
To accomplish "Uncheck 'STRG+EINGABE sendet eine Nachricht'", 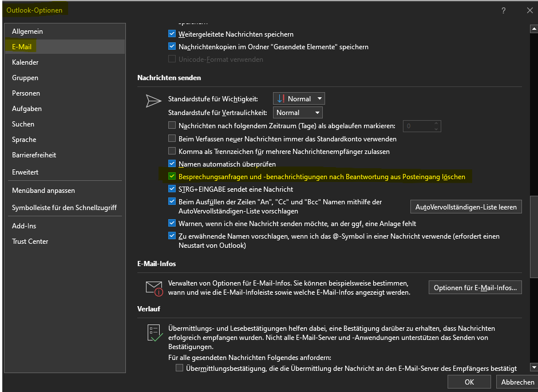I will pyautogui.click(x=172, y=189).
